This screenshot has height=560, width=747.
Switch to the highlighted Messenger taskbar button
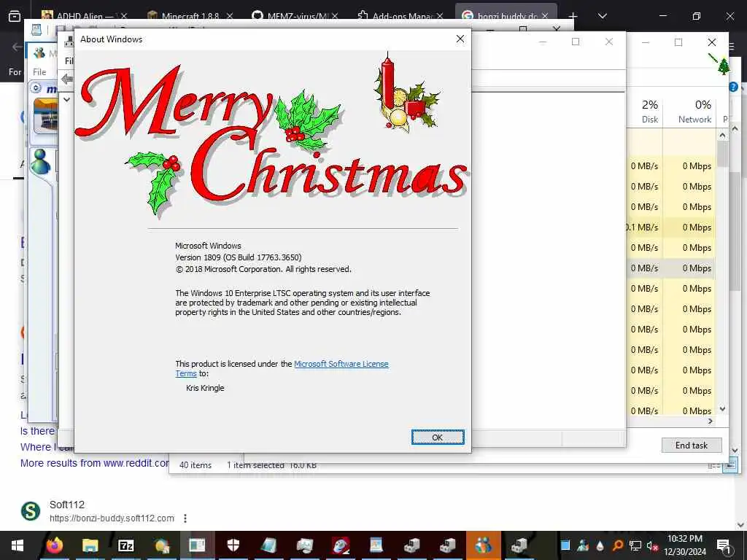click(x=484, y=545)
